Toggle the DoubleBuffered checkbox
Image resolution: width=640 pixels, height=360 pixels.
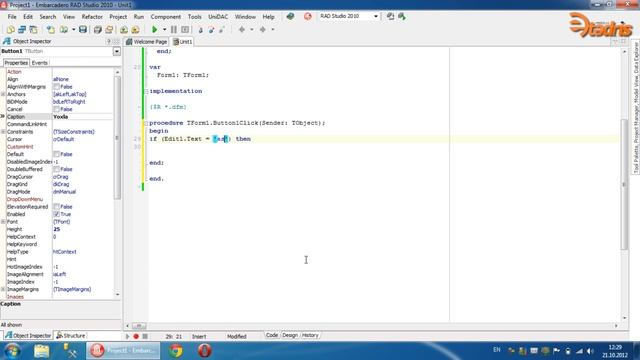tap(56, 169)
